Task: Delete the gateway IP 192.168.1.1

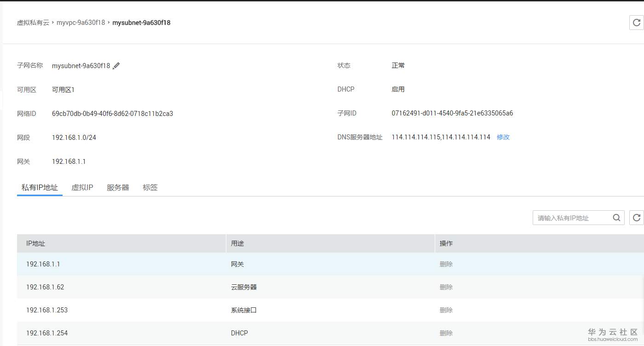Action: [x=446, y=264]
